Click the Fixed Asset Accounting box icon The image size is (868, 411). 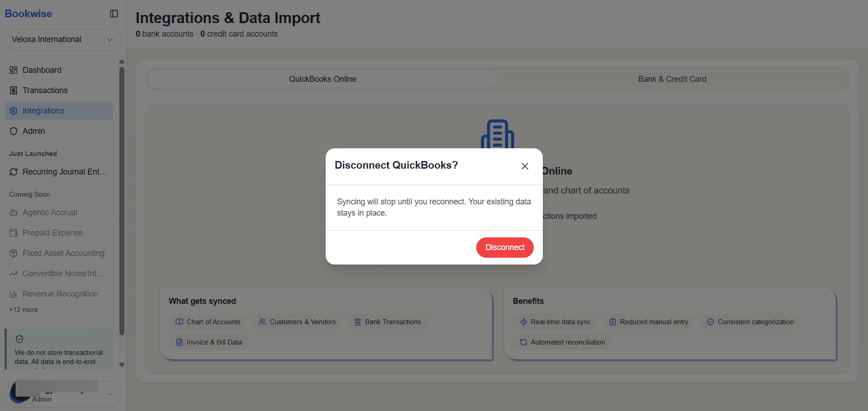pos(14,253)
